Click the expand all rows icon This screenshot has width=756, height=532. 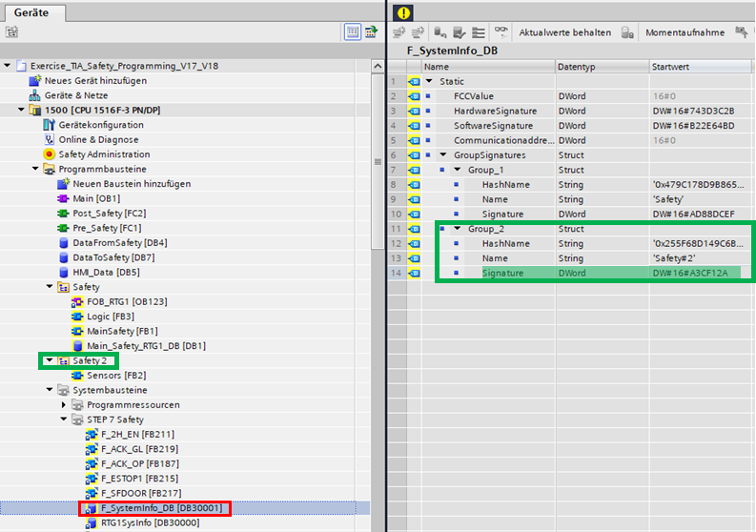tap(479, 32)
